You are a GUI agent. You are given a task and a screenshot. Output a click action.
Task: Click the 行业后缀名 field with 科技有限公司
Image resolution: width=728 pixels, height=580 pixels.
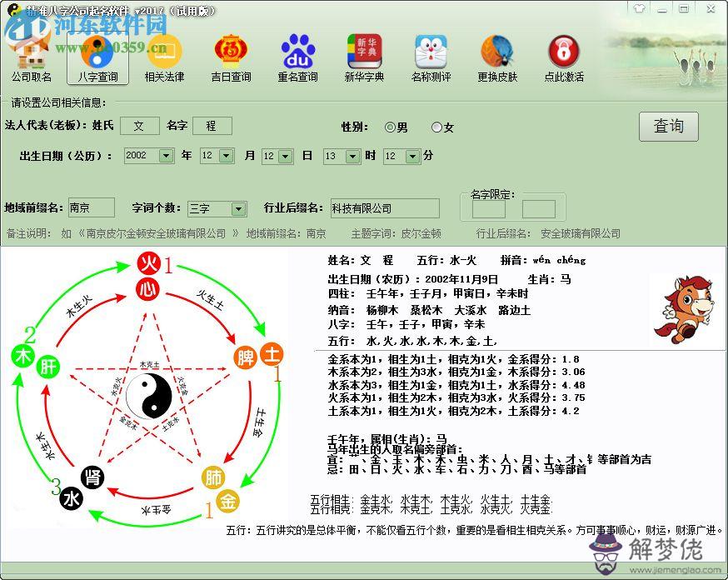click(x=384, y=208)
